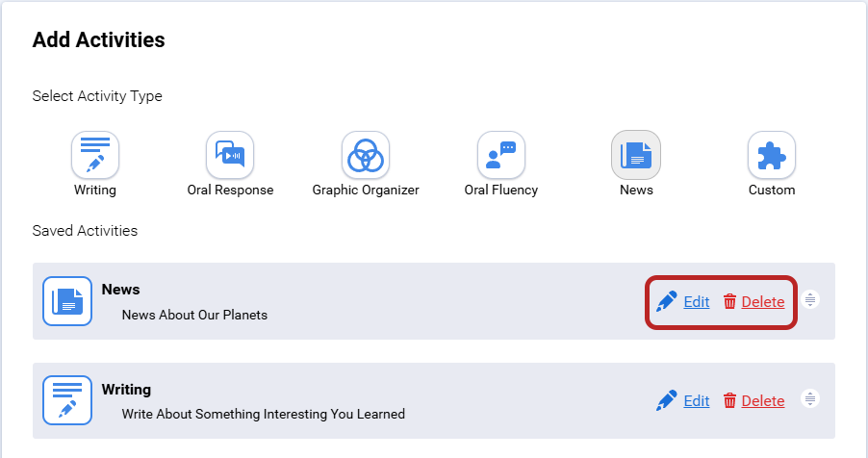868x458 pixels.
Task: Pick the Graphic Organizer activity icon
Action: (366, 155)
